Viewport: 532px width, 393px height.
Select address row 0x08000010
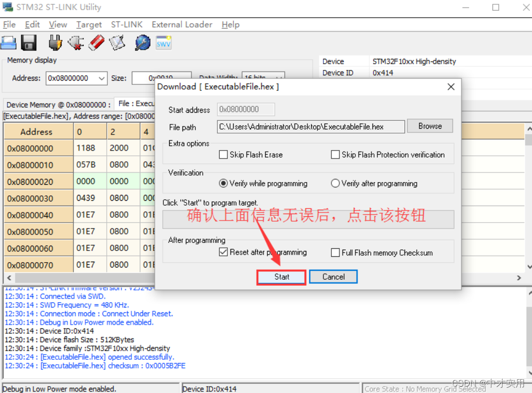(x=38, y=165)
